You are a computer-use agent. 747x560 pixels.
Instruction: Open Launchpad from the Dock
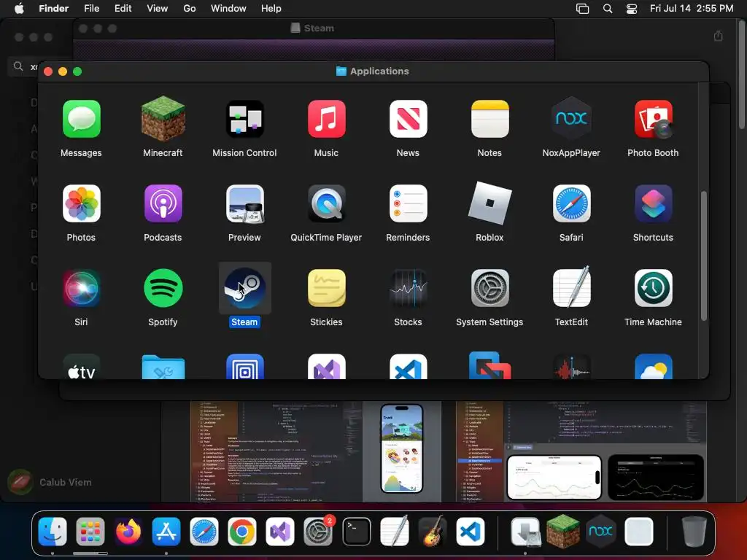tap(90, 531)
